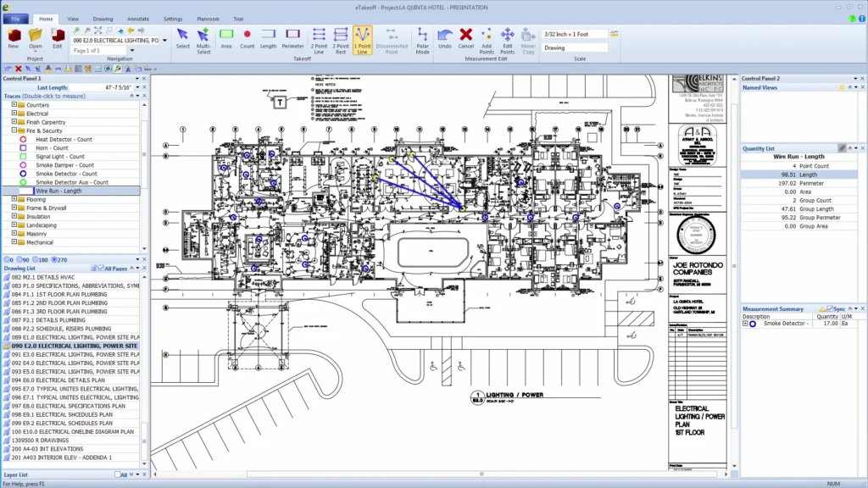The width and height of the screenshot is (868, 488).
Task: Switch to the Drawing ribbon tab
Action: (x=103, y=19)
